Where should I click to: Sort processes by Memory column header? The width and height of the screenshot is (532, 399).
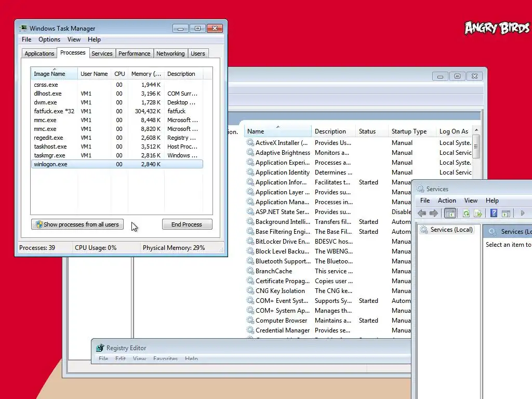pyautogui.click(x=146, y=74)
